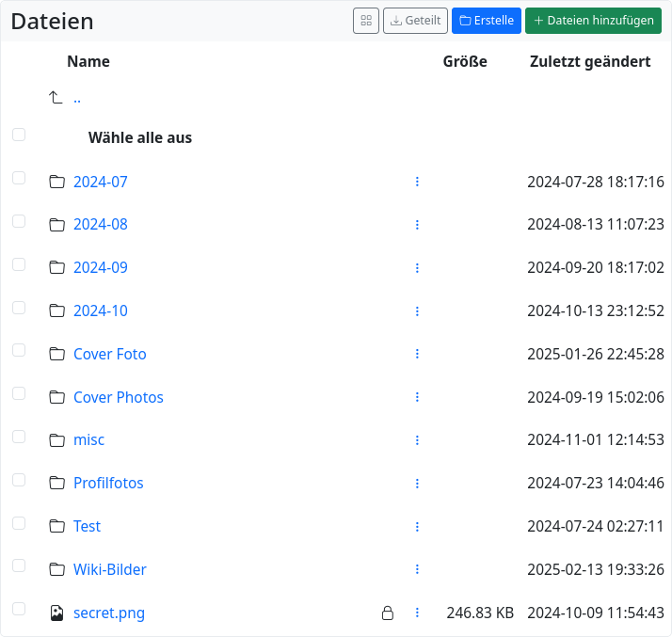The image size is (672, 637).
Task: Click the folder icon beside Wiki-Bilder
Action: coord(57,569)
